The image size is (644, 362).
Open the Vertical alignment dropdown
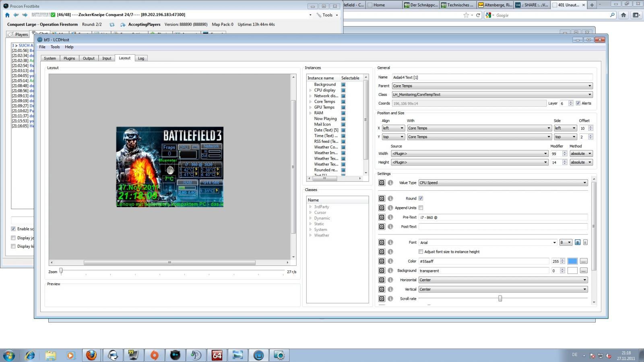coord(503,289)
